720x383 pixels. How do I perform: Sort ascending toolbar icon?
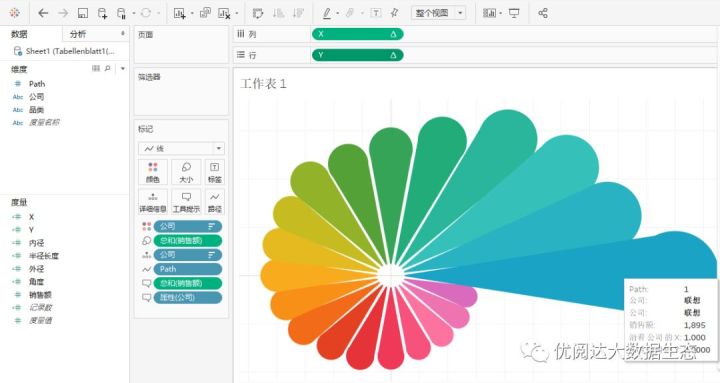pos(278,13)
